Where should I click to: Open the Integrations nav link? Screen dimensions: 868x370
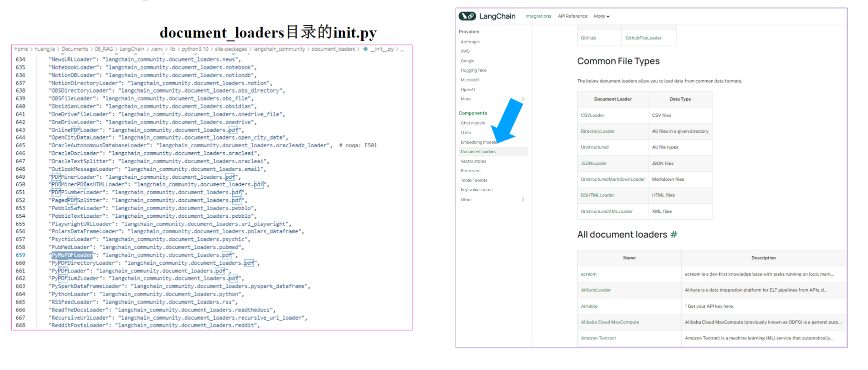(x=538, y=16)
